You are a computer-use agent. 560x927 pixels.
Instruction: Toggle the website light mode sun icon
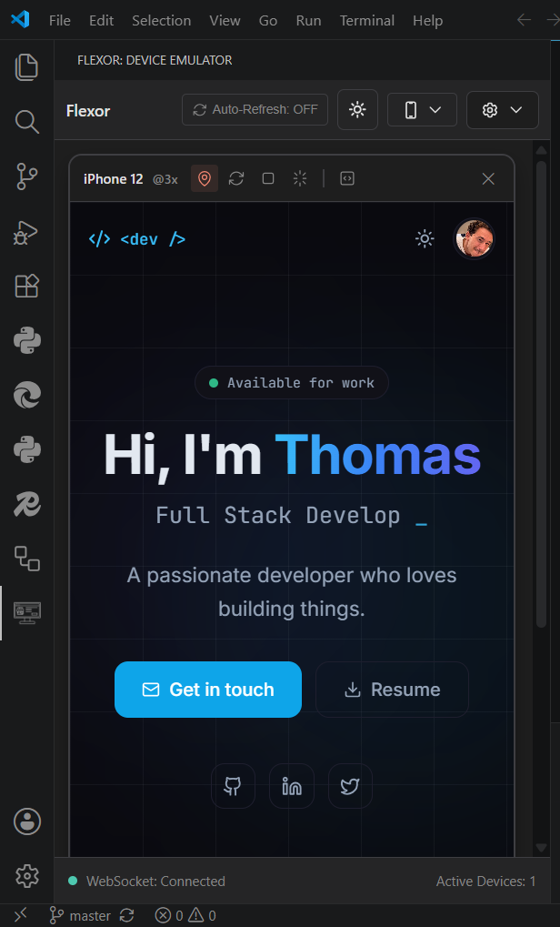click(x=425, y=239)
